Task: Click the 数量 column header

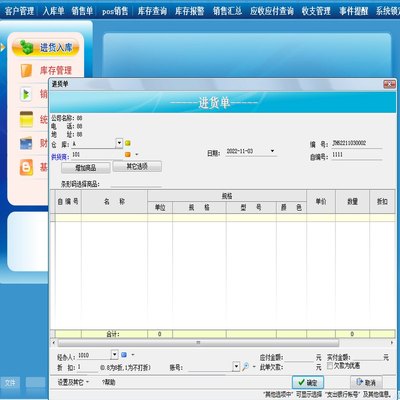Action: pos(352,202)
